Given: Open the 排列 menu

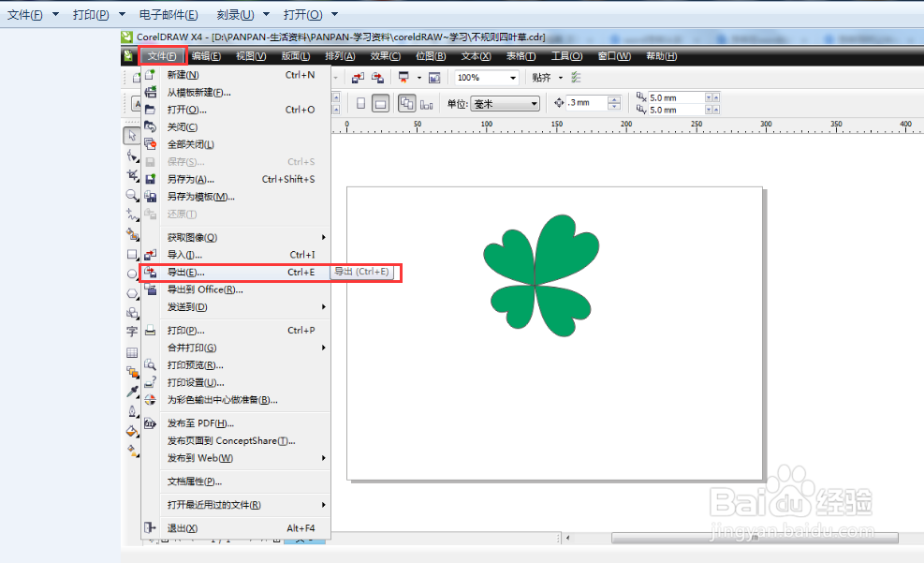Looking at the screenshot, I should click(340, 56).
